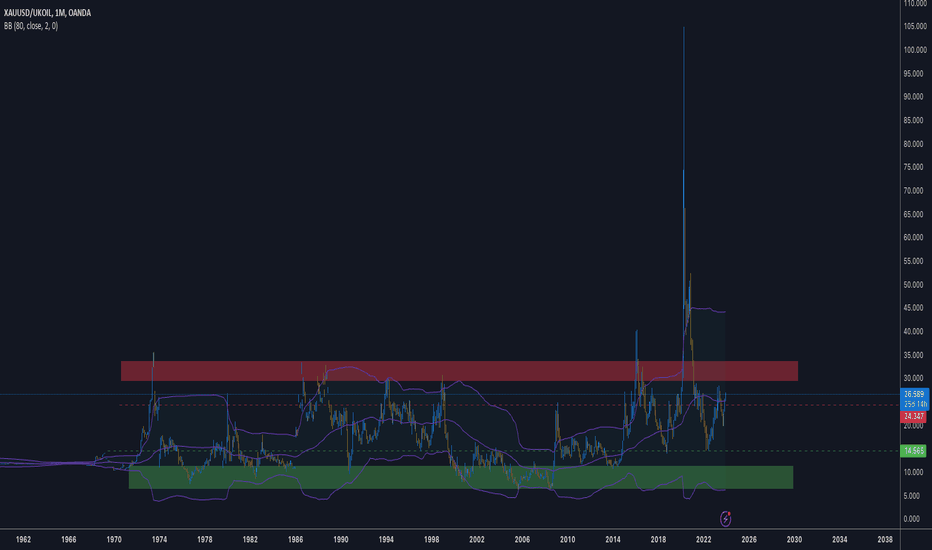932x550 pixels.
Task: Click the 100.000 price axis label
Action: tap(915, 50)
